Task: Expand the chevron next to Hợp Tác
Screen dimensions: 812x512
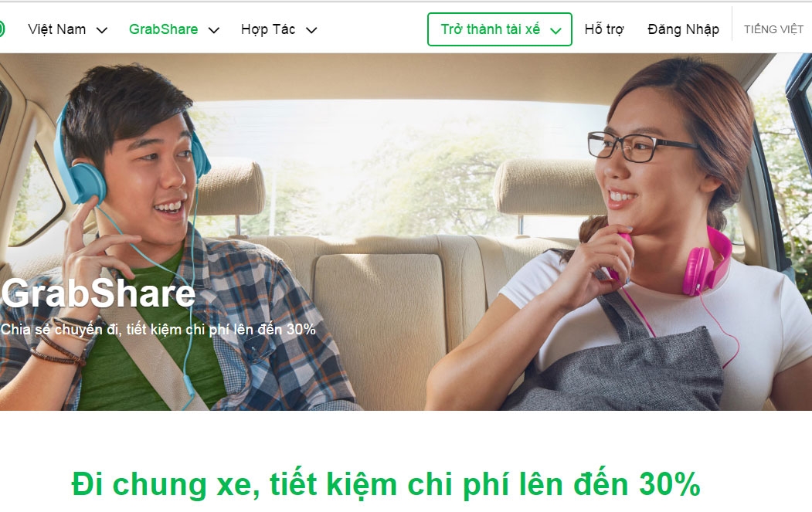Action: (311, 31)
